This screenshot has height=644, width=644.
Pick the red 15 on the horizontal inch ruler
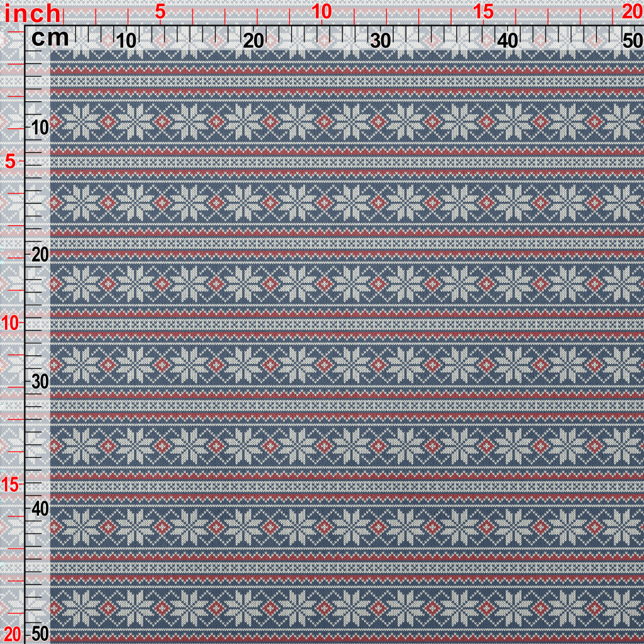click(x=483, y=11)
